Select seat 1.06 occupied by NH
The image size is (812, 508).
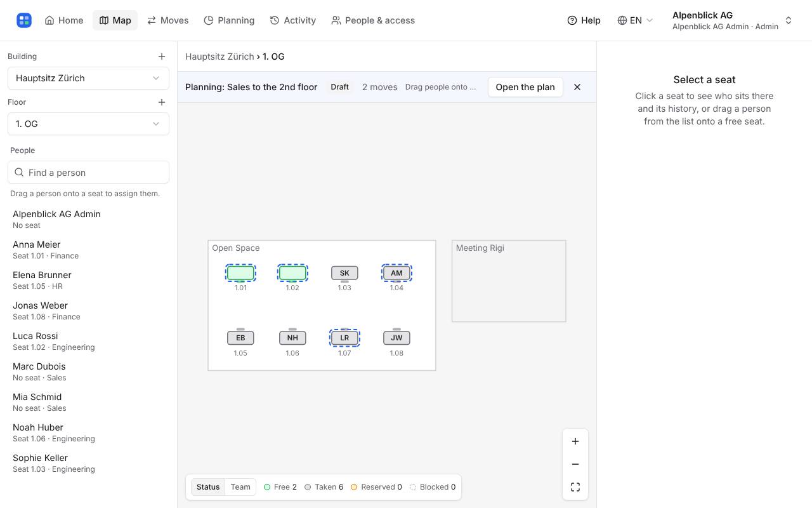click(x=292, y=338)
